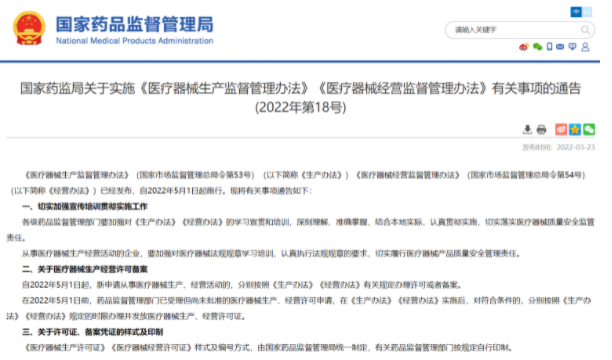Open the message board monitor icon
612x360 pixels.
tap(572, 47)
